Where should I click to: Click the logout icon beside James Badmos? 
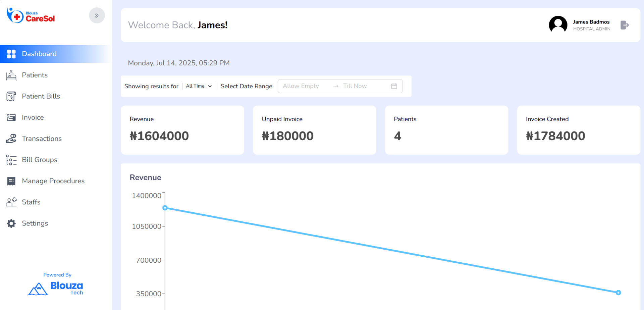pos(624,25)
